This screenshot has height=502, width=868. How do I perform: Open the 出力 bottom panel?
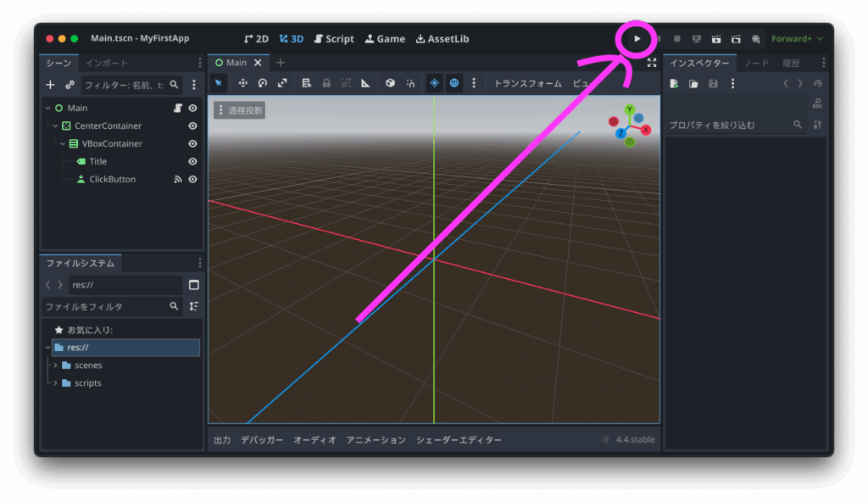tap(222, 440)
